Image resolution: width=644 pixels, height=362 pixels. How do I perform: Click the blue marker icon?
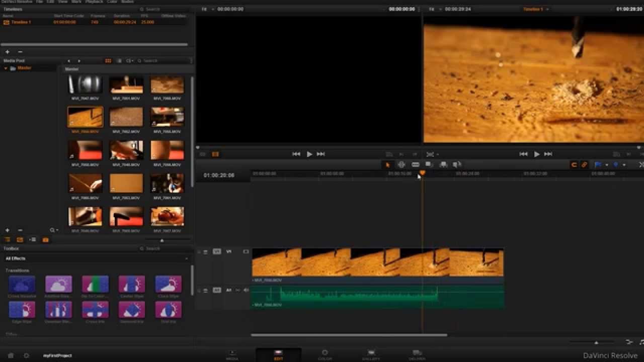tap(615, 164)
